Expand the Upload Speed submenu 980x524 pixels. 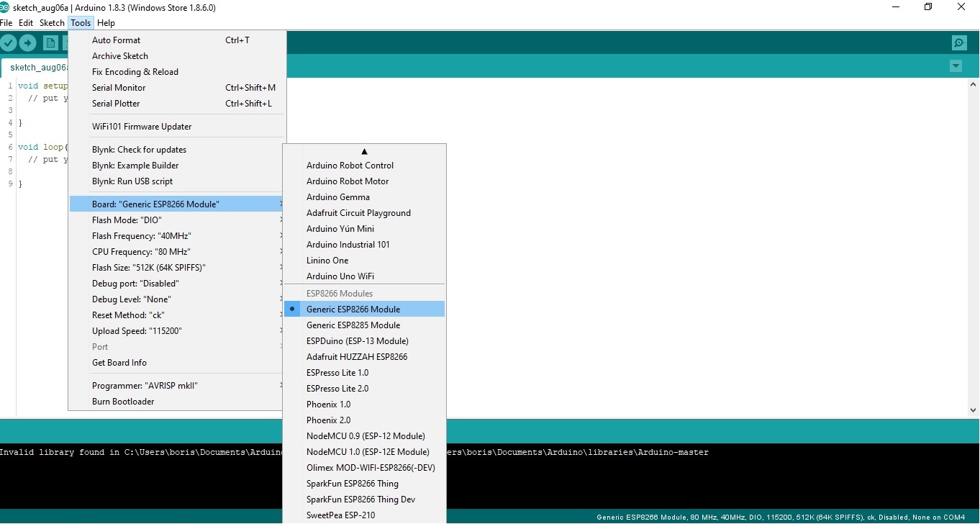click(x=177, y=331)
